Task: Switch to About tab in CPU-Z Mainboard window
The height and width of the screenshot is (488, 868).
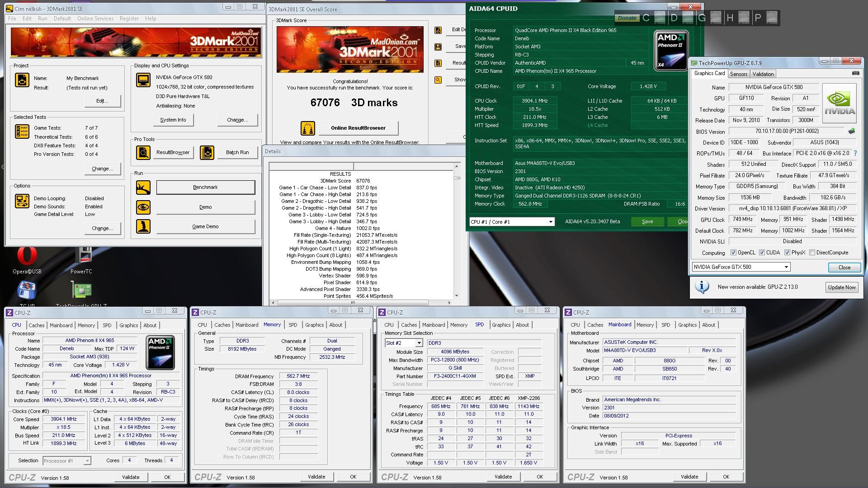Action: point(708,325)
